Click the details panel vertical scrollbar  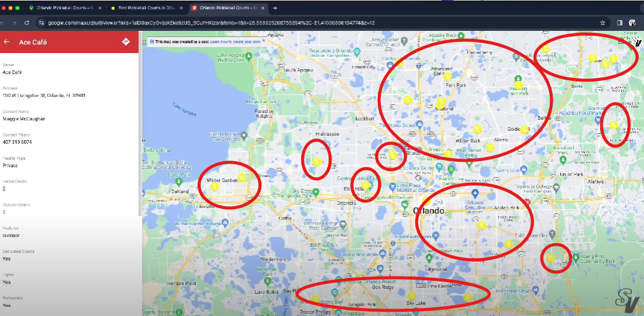(141, 123)
